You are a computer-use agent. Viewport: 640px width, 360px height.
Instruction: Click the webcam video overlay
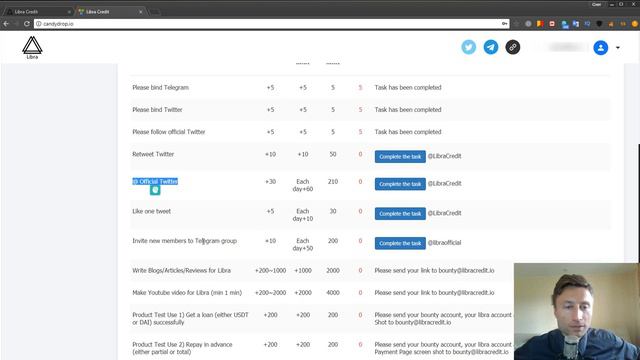point(577,311)
